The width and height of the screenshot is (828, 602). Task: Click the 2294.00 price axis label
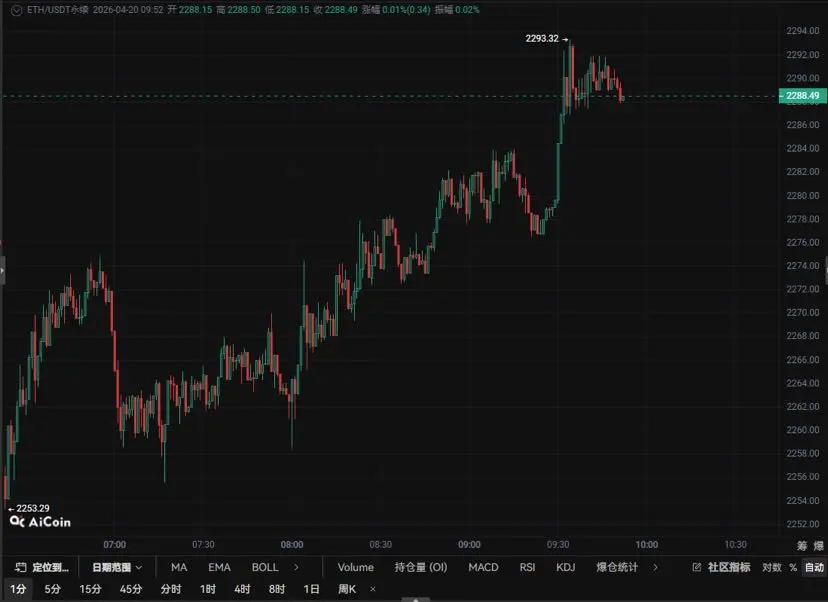[803, 31]
